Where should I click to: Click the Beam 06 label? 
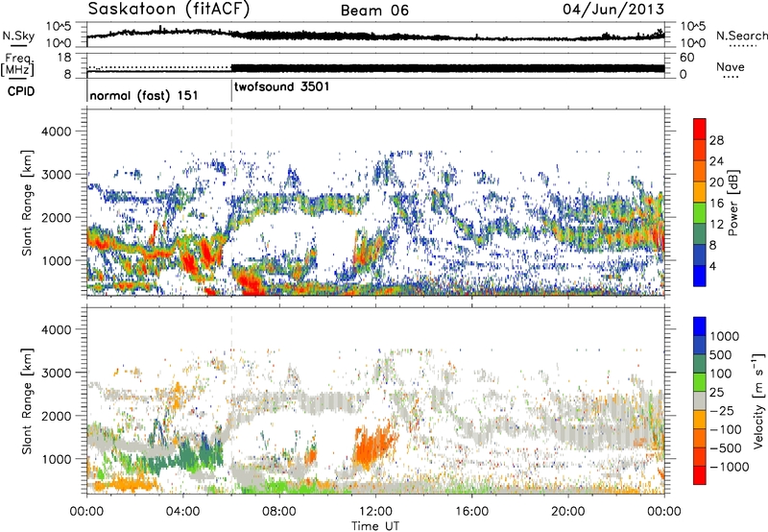374,11
